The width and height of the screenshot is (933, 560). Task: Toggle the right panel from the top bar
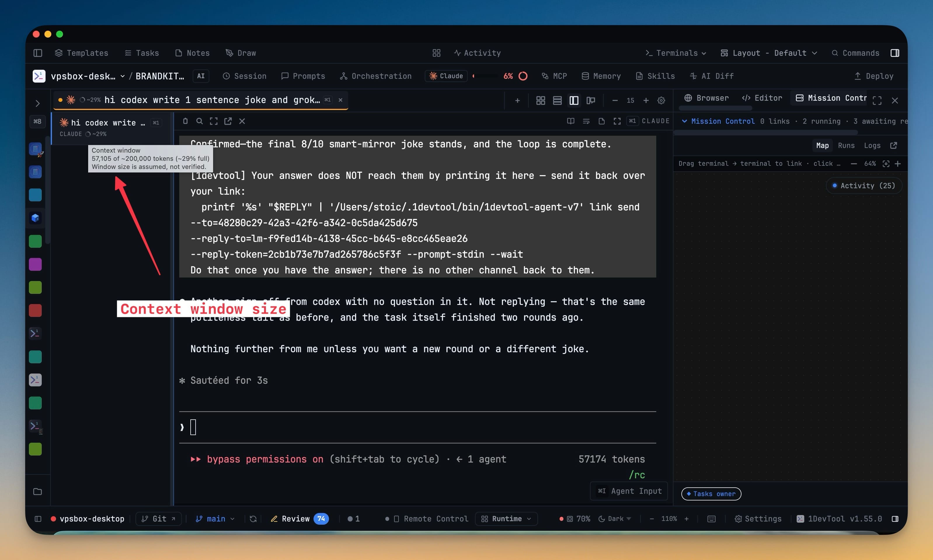tap(895, 53)
